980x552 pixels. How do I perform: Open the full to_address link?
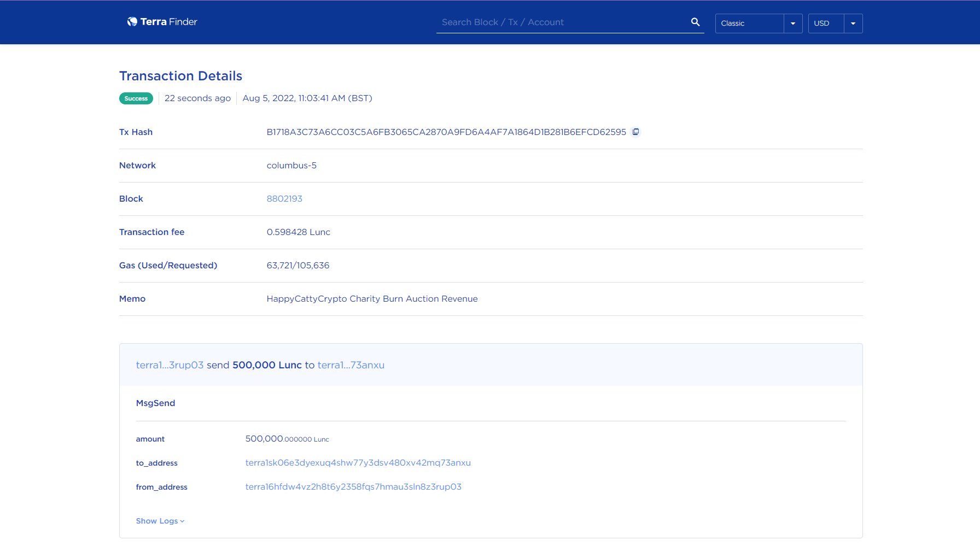pyautogui.click(x=358, y=463)
